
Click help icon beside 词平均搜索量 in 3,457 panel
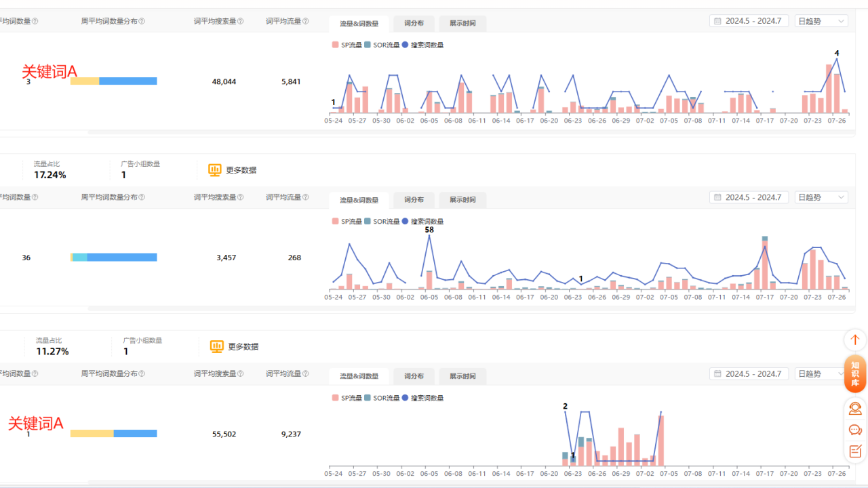point(241,197)
